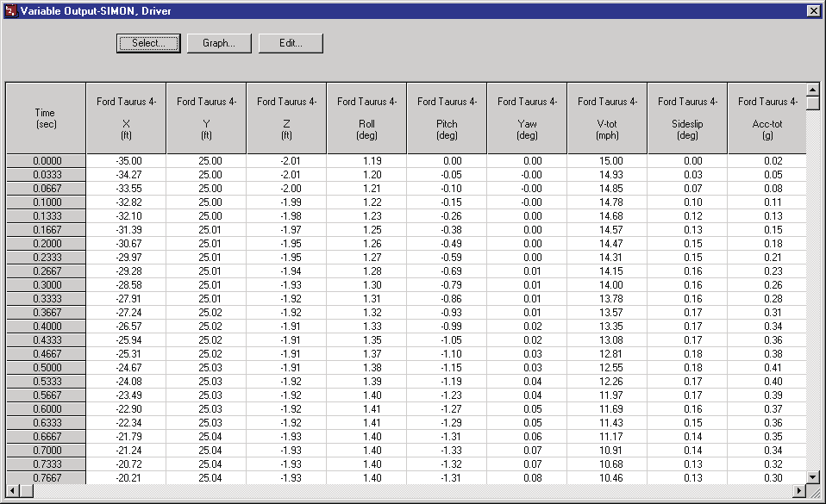Viewport: 826px width, 504px height.
Task: Select row header 0.7000
Action: coord(46,451)
